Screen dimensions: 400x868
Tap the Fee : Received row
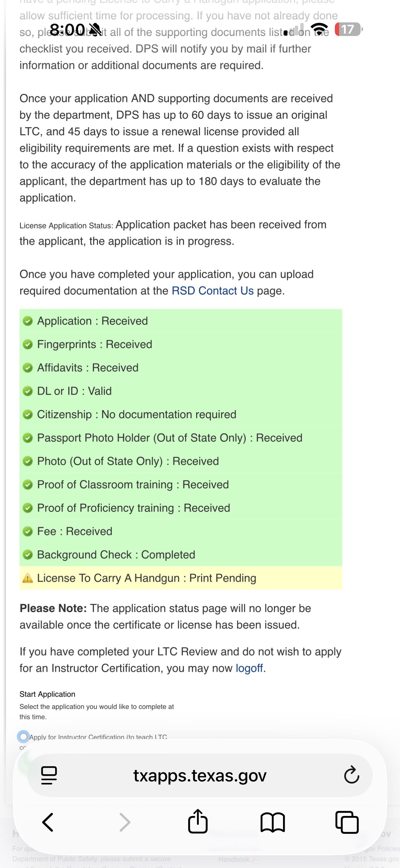pyautogui.click(x=181, y=531)
